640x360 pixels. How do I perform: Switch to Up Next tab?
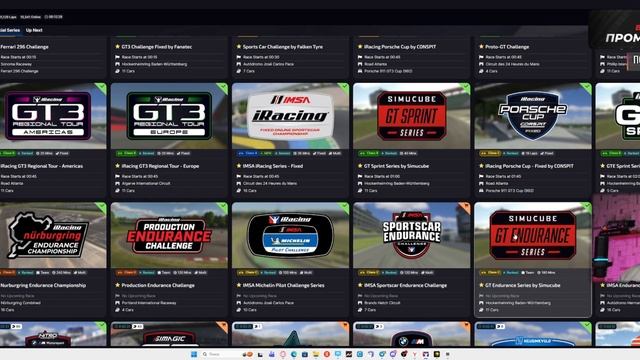(34, 30)
